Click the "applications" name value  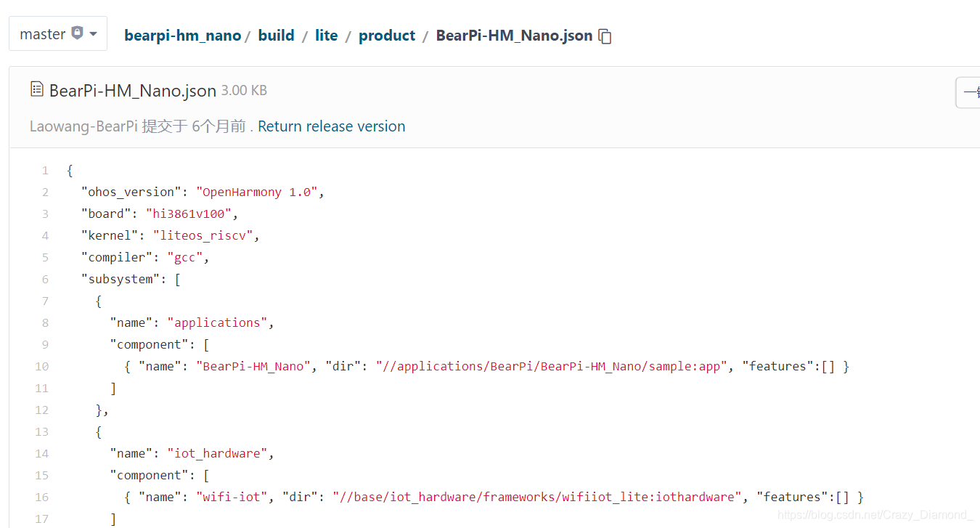pyautogui.click(x=218, y=323)
